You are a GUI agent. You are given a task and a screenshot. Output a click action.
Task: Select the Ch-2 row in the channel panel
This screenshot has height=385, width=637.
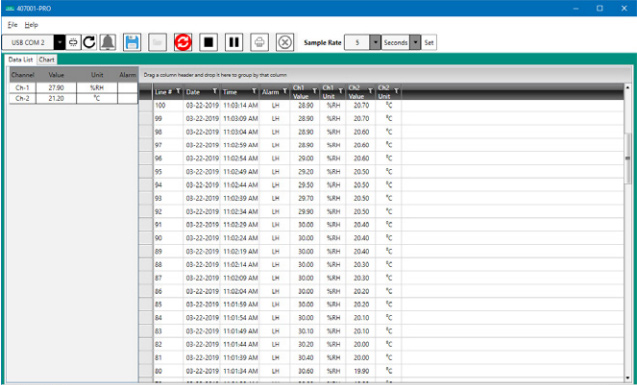(x=74, y=98)
